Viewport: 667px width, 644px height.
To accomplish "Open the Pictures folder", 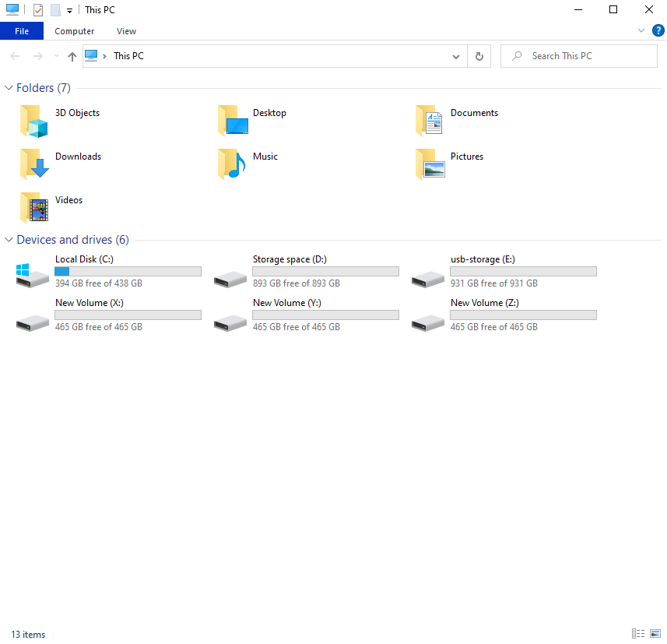I will tap(467, 156).
